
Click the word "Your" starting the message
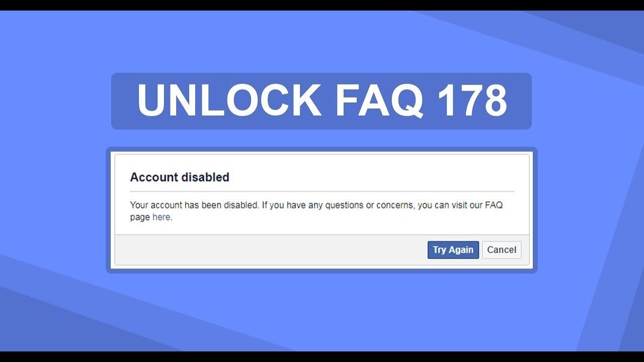tap(139, 206)
